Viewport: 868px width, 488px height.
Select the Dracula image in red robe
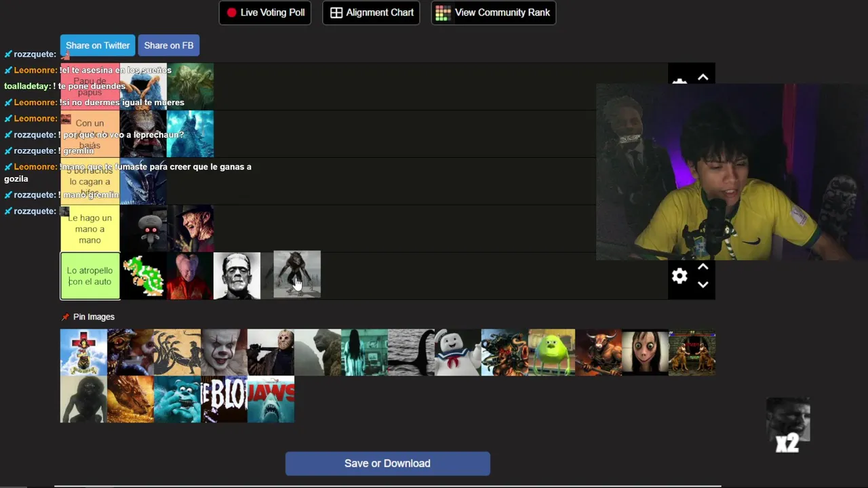(191, 276)
